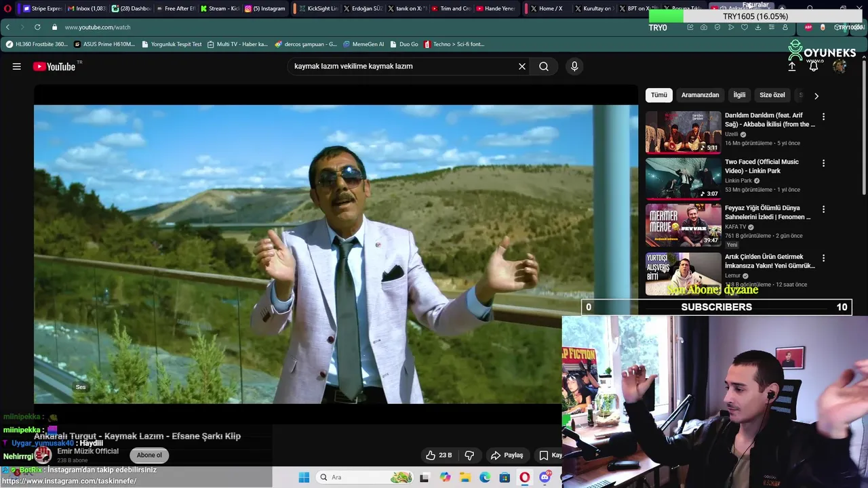Viewport: 868px width, 488px height.
Task: Open options for Darıldım Darıldım video
Action: (824, 117)
